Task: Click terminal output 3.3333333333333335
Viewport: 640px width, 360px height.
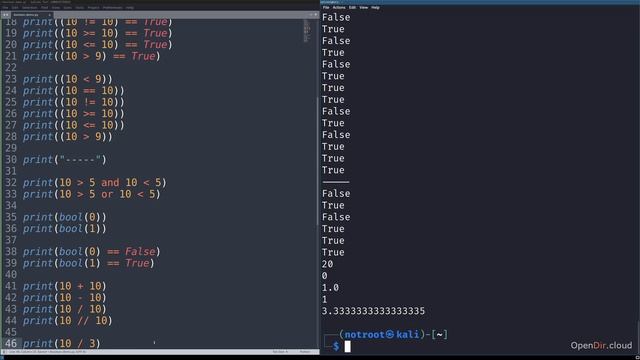Action: 373,311
